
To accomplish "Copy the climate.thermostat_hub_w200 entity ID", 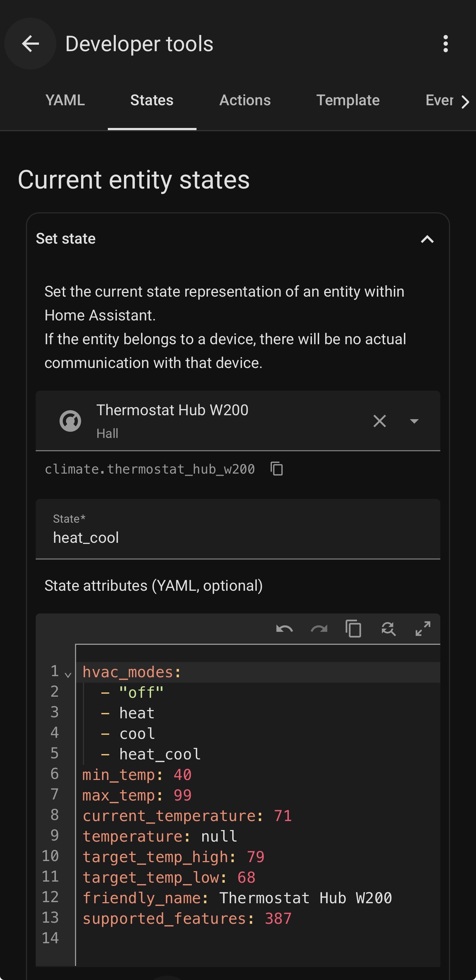I will [x=277, y=468].
